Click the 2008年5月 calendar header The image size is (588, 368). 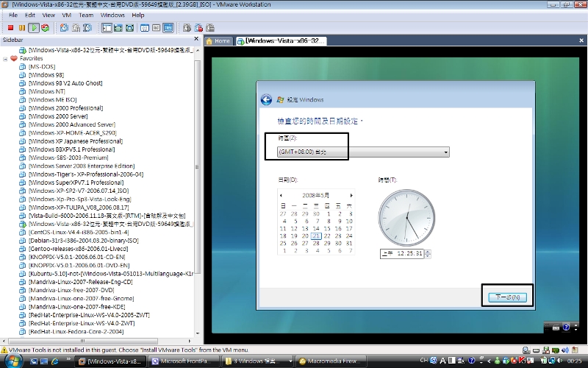(316, 195)
